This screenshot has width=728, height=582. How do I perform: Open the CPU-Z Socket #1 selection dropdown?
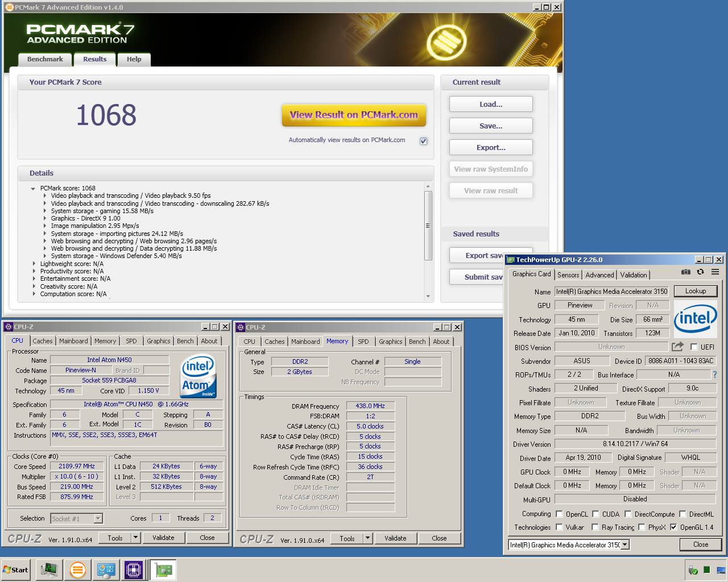tap(98, 518)
